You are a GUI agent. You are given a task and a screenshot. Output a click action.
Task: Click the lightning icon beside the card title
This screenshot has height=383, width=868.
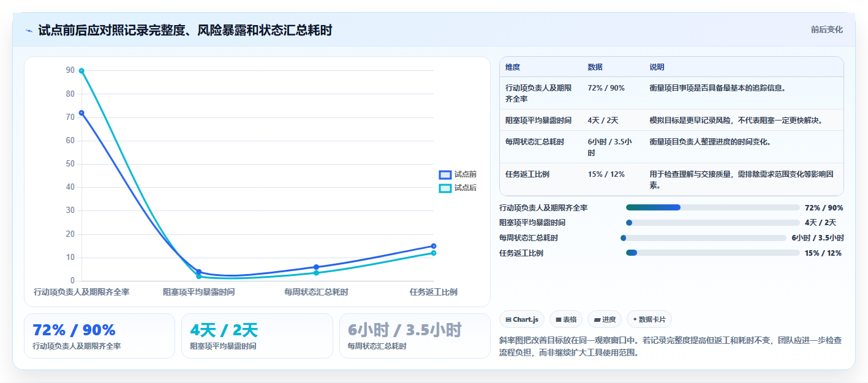point(29,31)
